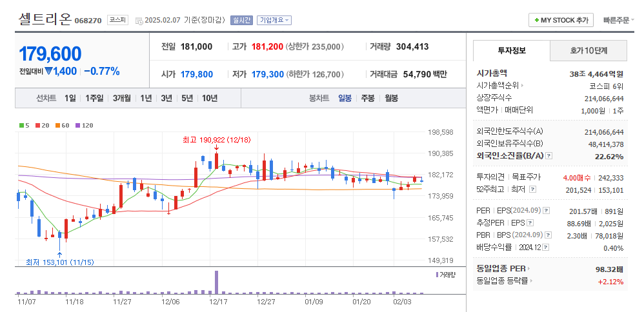
Task: Click the 98.32배 same-industry PER value
Action: (609, 269)
